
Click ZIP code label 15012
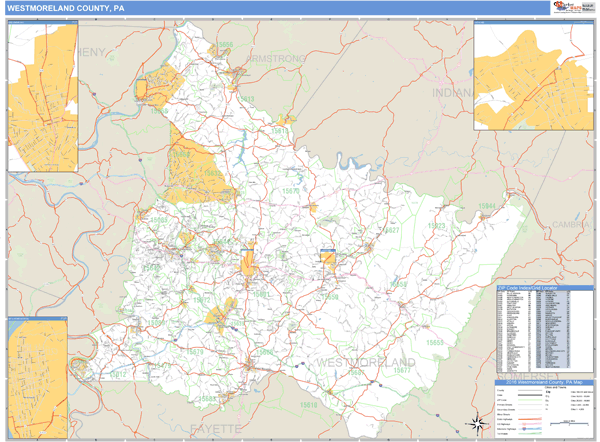[118, 374]
